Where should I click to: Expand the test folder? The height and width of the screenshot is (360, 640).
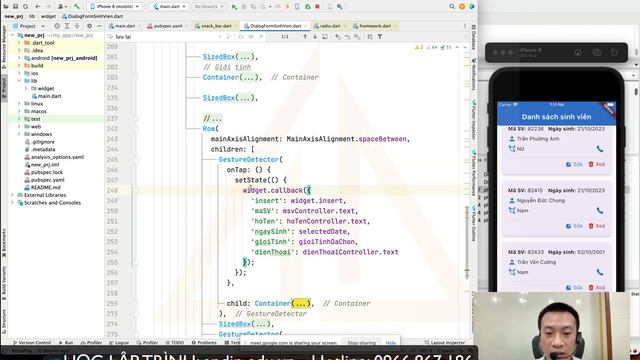coord(19,119)
